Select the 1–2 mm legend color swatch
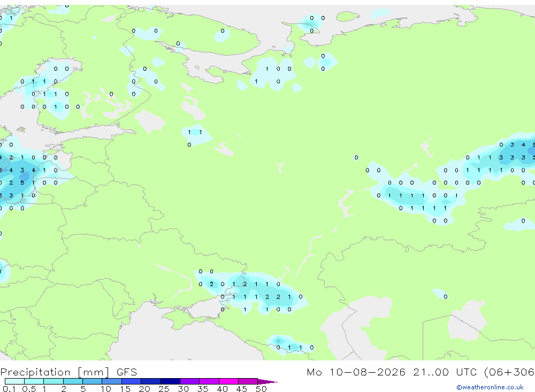This screenshot has height=392, width=535. 53,381
